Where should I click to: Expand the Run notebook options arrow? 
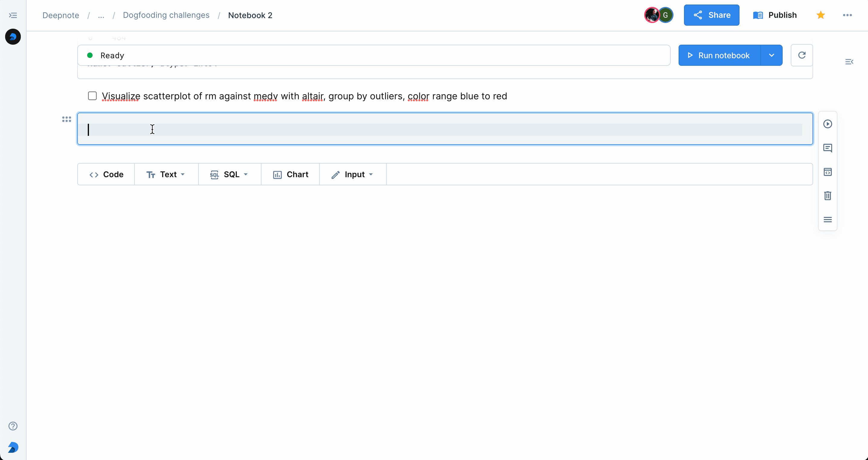coord(771,55)
